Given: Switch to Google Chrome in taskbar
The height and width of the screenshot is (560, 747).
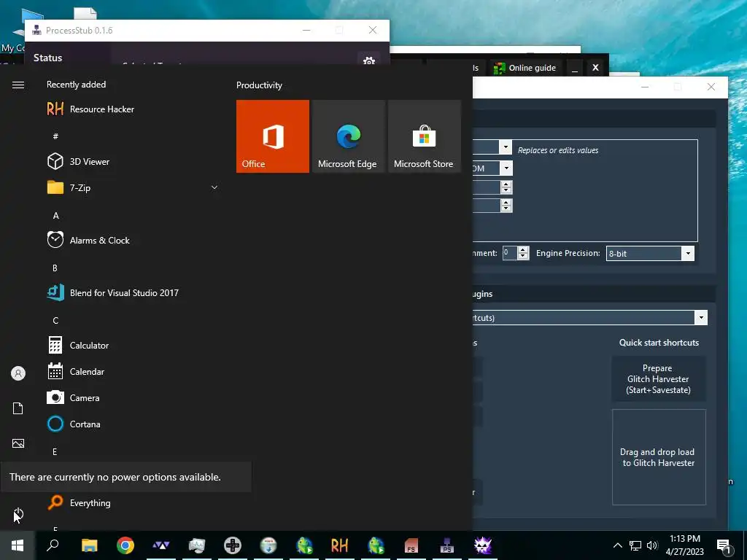Looking at the screenshot, I should pos(125,545).
